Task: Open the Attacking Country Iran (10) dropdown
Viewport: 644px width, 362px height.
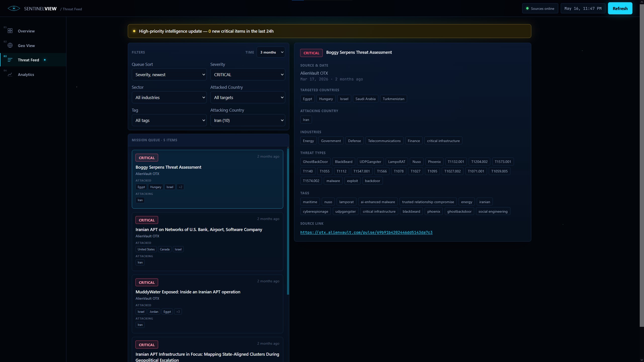Action: tap(248, 120)
